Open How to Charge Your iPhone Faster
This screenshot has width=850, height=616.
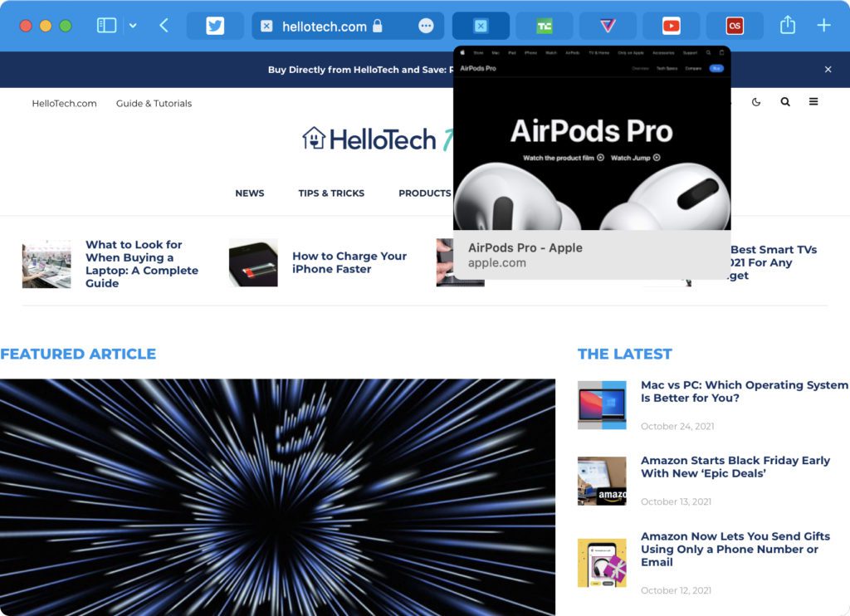[349, 262]
